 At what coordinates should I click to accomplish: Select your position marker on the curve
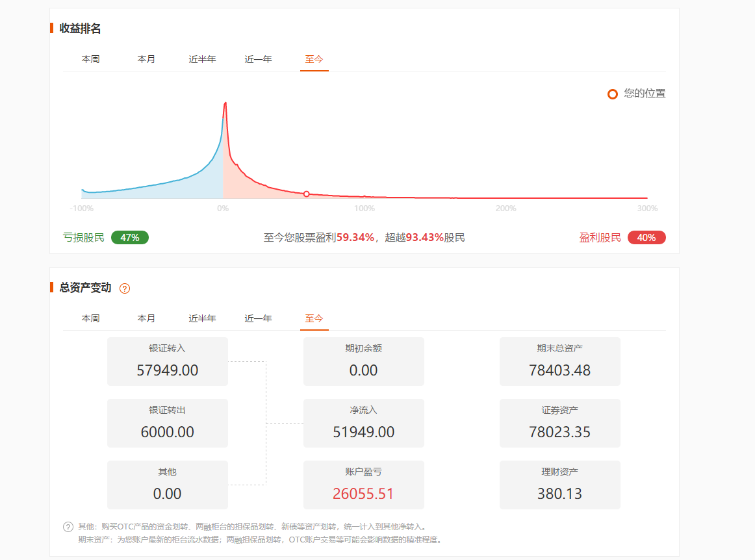pyautogui.click(x=306, y=194)
